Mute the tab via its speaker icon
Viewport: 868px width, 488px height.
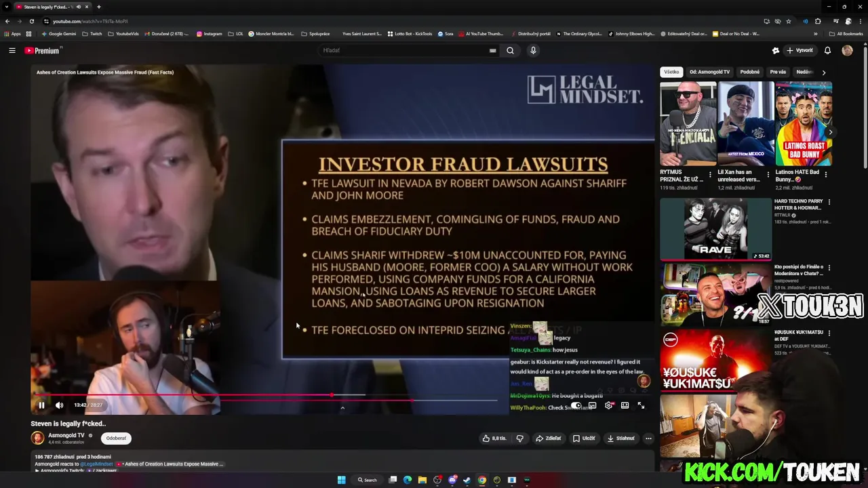(x=79, y=7)
